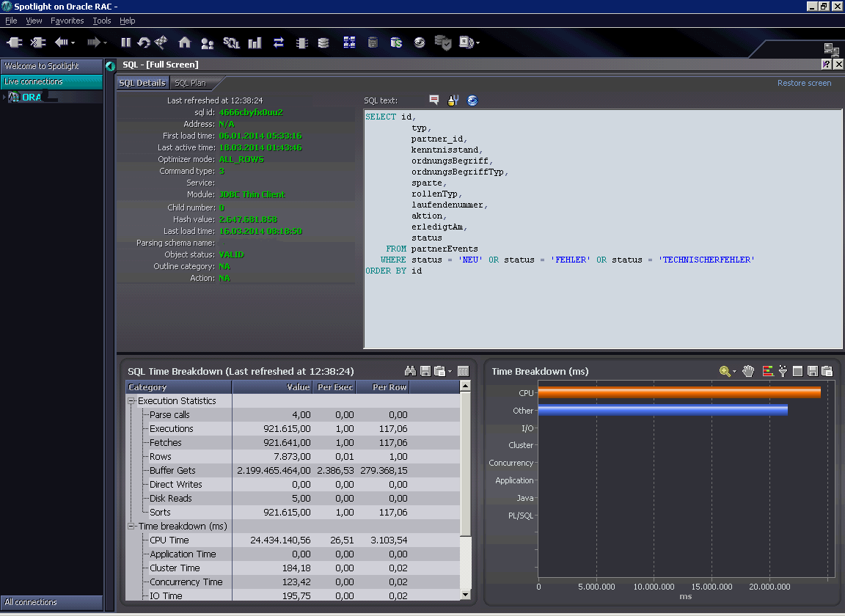Screen dimensions: 845x616
Task: Collapse the Execution Statistics group
Action: tap(131, 401)
